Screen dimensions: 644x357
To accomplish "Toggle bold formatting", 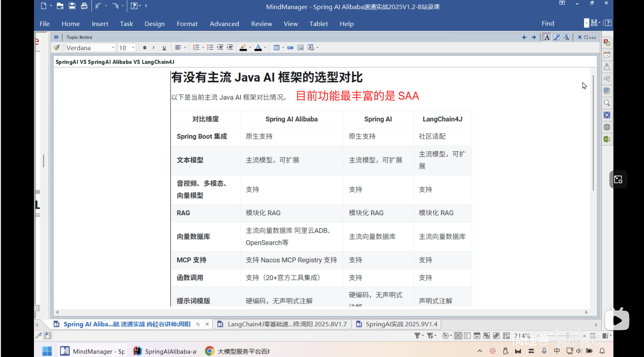I will pyautogui.click(x=144, y=47).
